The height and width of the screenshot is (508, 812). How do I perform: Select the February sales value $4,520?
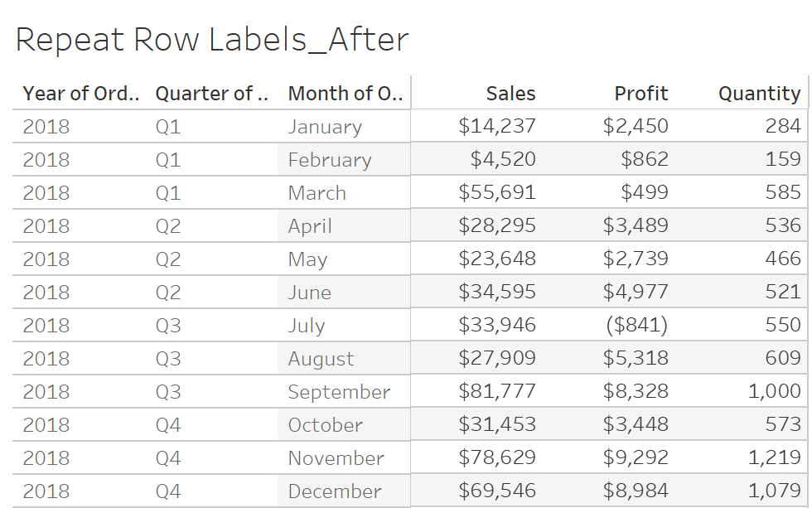[503, 159]
